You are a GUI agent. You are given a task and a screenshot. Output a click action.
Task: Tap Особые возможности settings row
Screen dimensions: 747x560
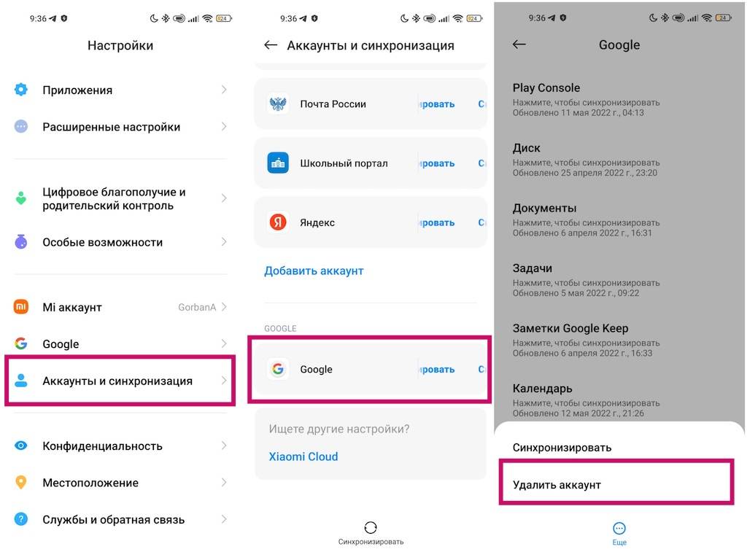coord(120,242)
